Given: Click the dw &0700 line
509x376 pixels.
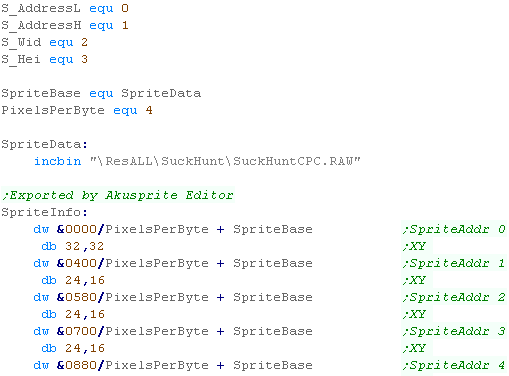Looking at the screenshot, I should [x=173, y=331].
